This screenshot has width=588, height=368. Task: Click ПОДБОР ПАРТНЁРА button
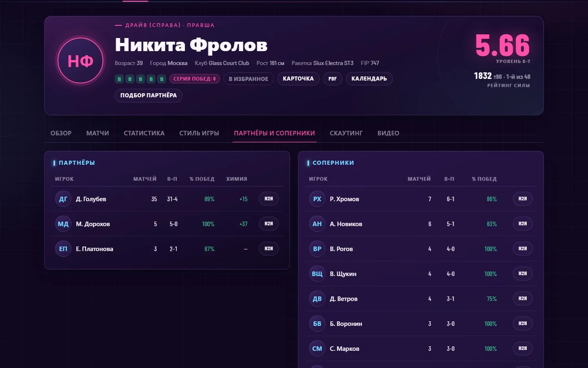[148, 95]
